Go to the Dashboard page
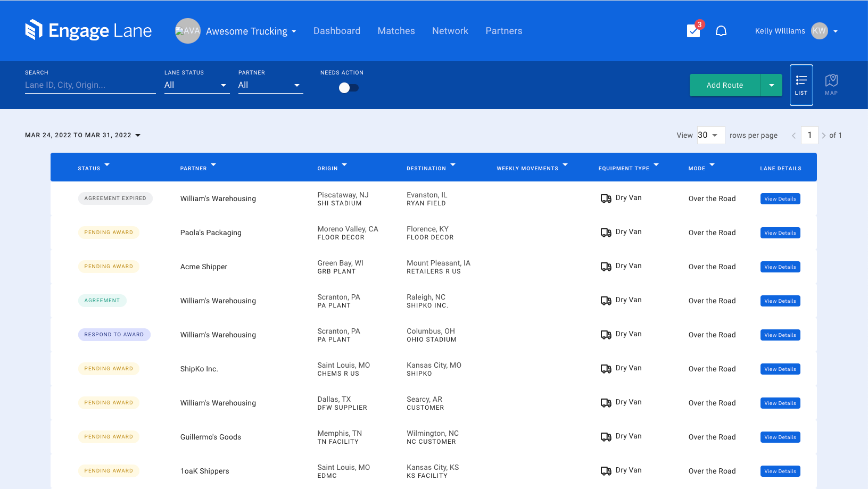Image resolution: width=868 pixels, height=489 pixels. tap(336, 31)
